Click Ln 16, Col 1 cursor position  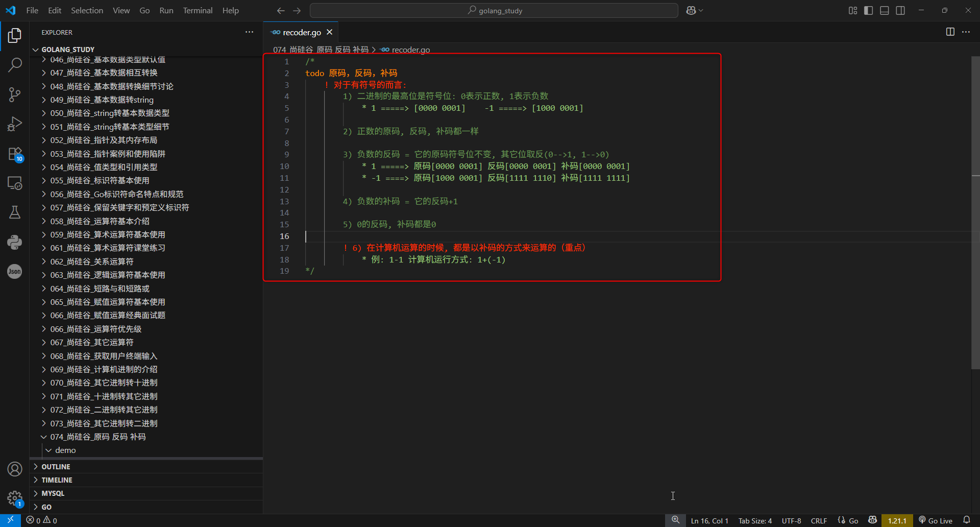pyautogui.click(x=709, y=520)
